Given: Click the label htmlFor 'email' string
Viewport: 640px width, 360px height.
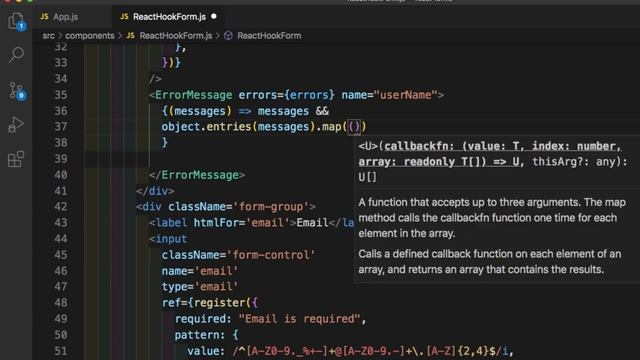Looking at the screenshot, I should coord(268,223).
